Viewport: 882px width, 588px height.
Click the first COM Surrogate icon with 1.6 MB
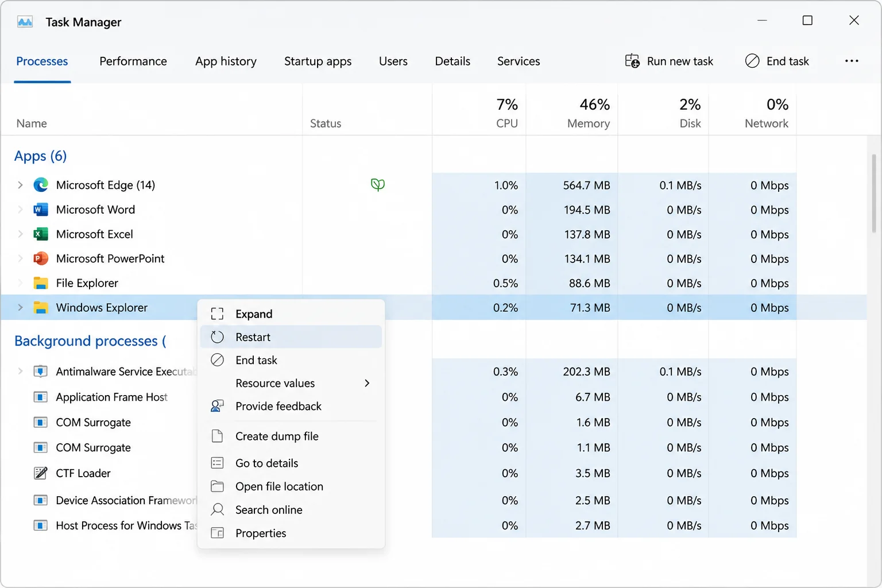coord(41,422)
